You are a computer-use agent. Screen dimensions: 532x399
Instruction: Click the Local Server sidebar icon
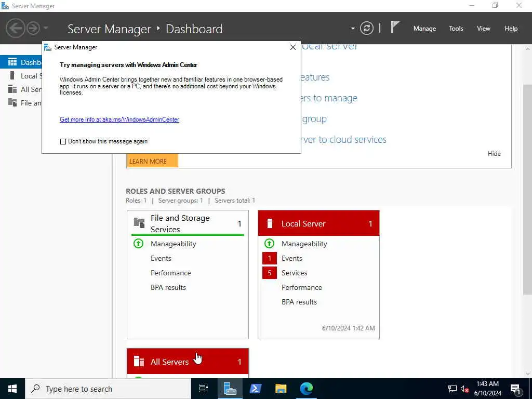(x=12, y=75)
